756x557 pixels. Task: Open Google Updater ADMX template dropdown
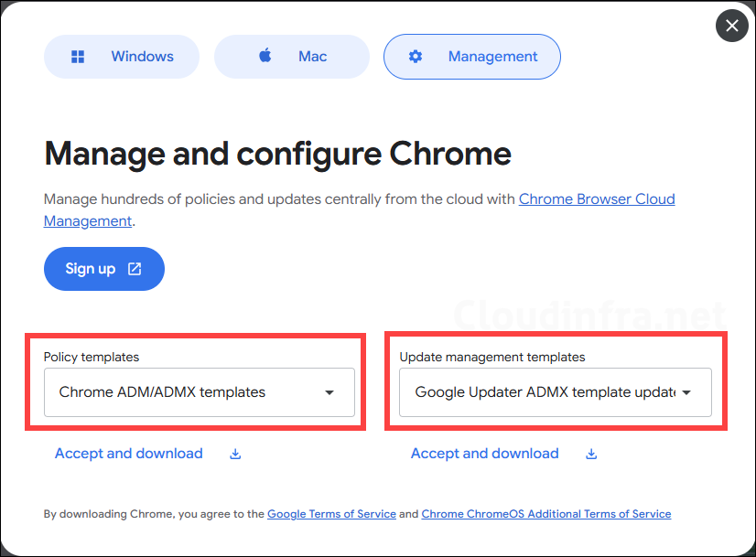pos(556,392)
